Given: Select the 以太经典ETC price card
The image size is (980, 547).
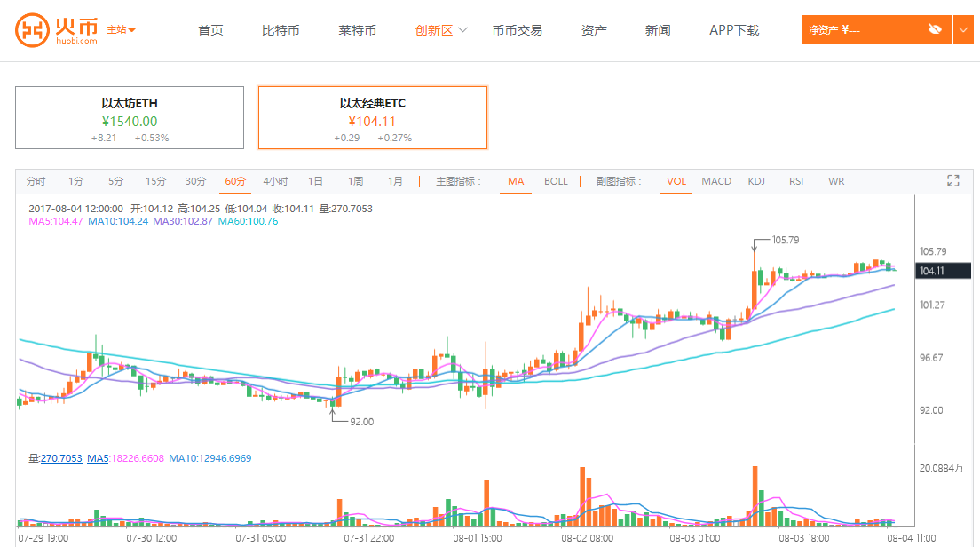Looking at the screenshot, I should 373,118.
